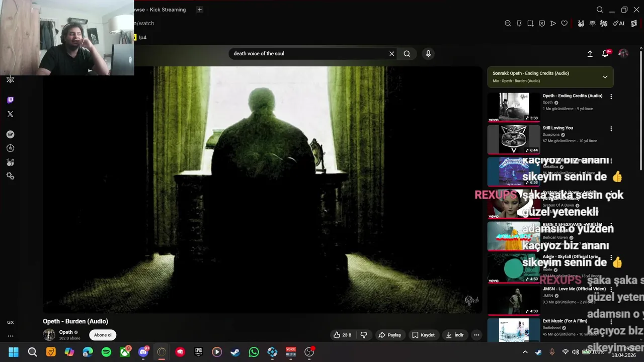Open JMSN - Love Me video thumbnail
This screenshot has width=644, height=362.
pyautogui.click(x=514, y=300)
